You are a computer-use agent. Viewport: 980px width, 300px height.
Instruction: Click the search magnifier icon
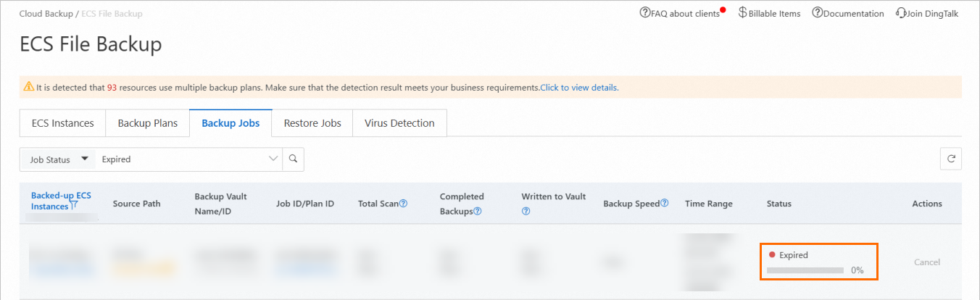(x=292, y=159)
